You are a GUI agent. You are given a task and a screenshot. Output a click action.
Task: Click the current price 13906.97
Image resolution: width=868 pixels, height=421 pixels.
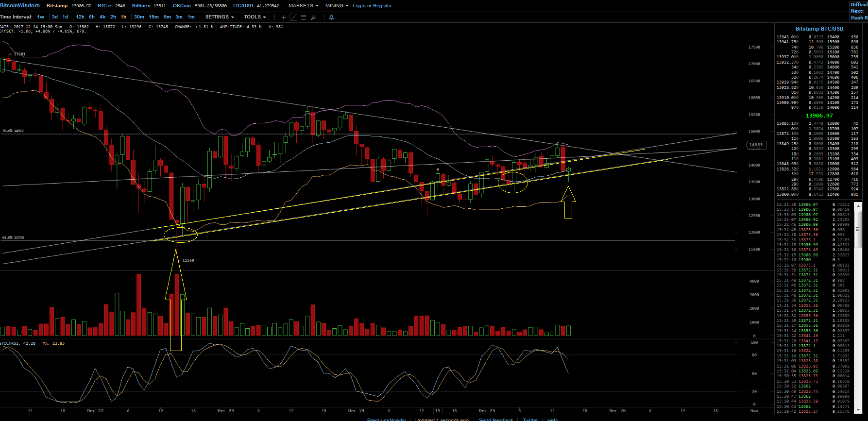click(819, 116)
